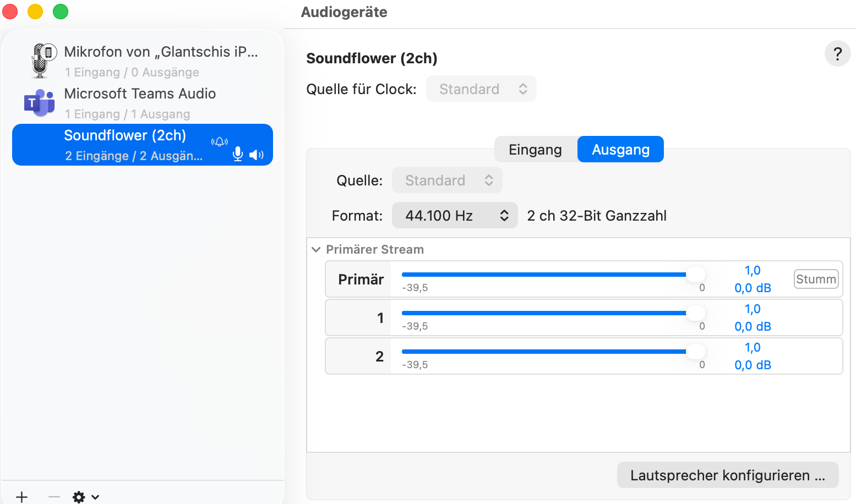The width and height of the screenshot is (856, 504).
Task: Click the iPhone microphone device icon
Action: click(x=41, y=61)
